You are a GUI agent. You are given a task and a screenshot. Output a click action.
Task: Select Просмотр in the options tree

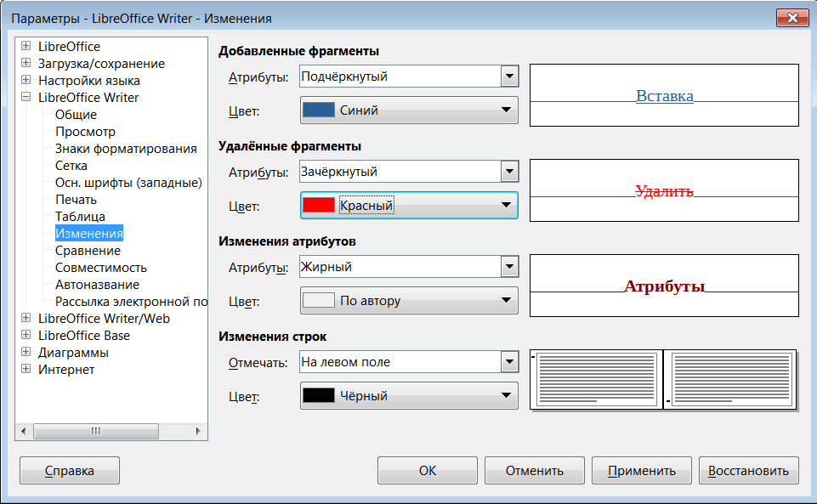(x=86, y=132)
